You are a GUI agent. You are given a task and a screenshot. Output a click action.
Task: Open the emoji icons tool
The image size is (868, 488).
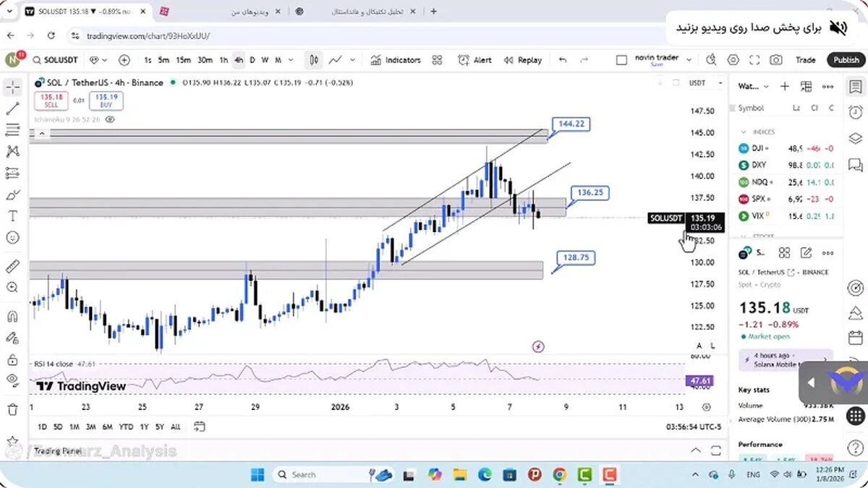(x=12, y=237)
